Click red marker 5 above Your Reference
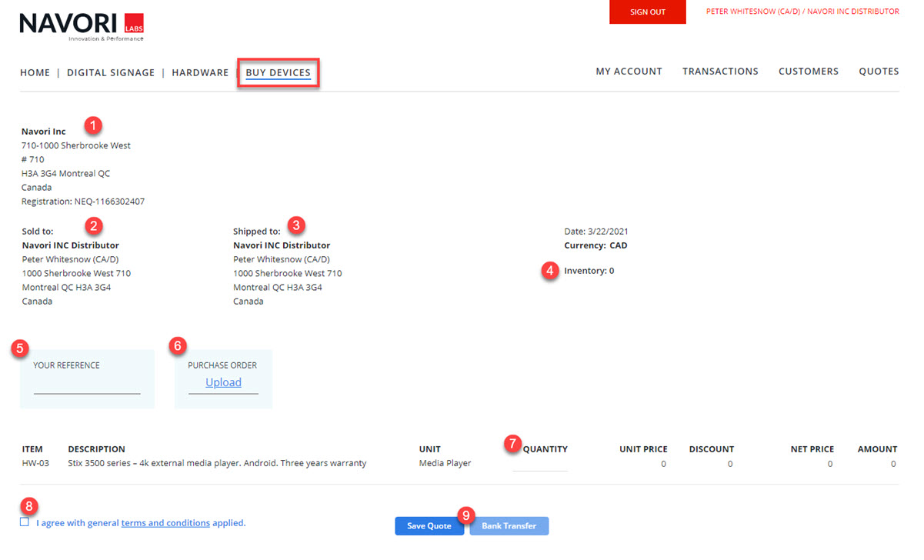924x560 pixels. (21, 348)
